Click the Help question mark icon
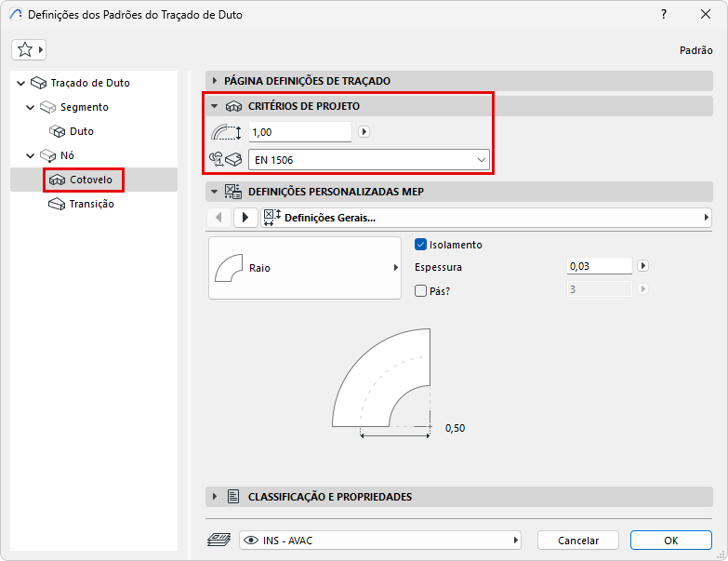Screen dimensions: 728x561 coord(664,15)
